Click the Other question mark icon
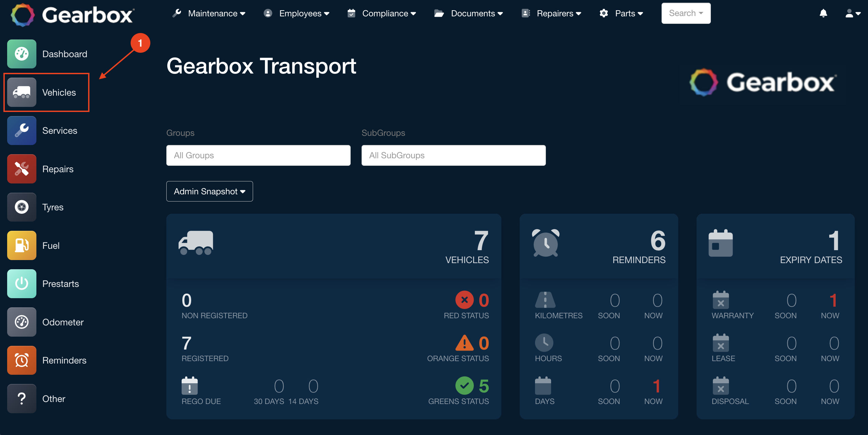The image size is (868, 435). coord(22,399)
